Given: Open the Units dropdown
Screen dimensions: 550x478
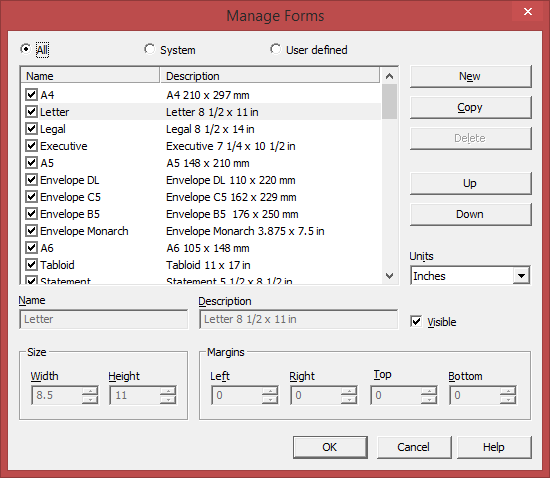Looking at the screenshot, I should (x=521, y=276).
